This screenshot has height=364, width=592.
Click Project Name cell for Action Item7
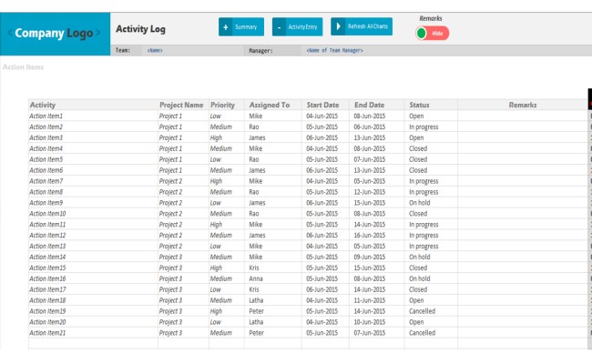183,181
